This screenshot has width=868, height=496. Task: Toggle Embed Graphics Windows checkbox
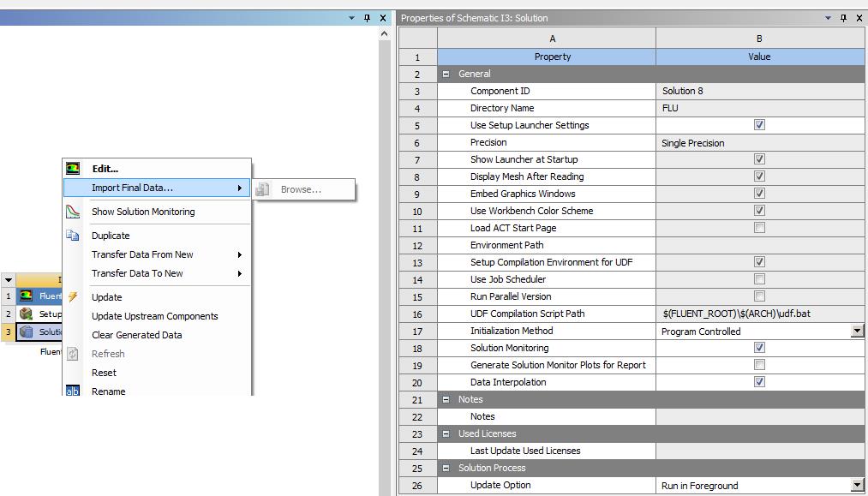pyautogui.click(x=759, y=194)
